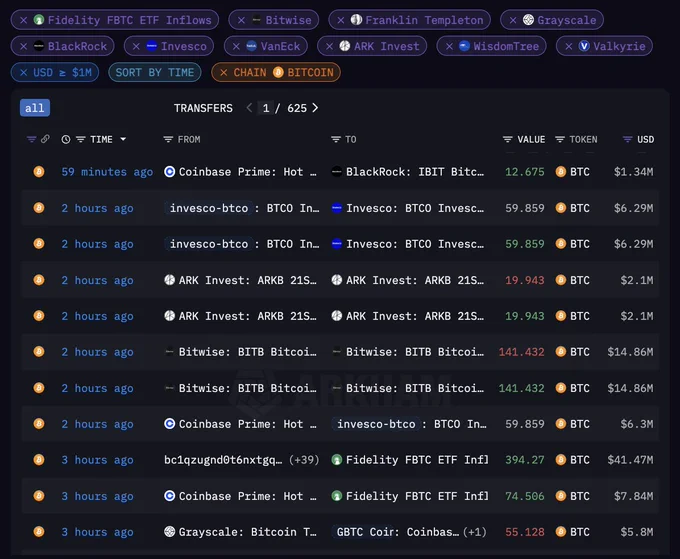680x559 pixels.
Task: Open Fidelity recipient of 394.27 BTC
Action: (x=417, y=460)
